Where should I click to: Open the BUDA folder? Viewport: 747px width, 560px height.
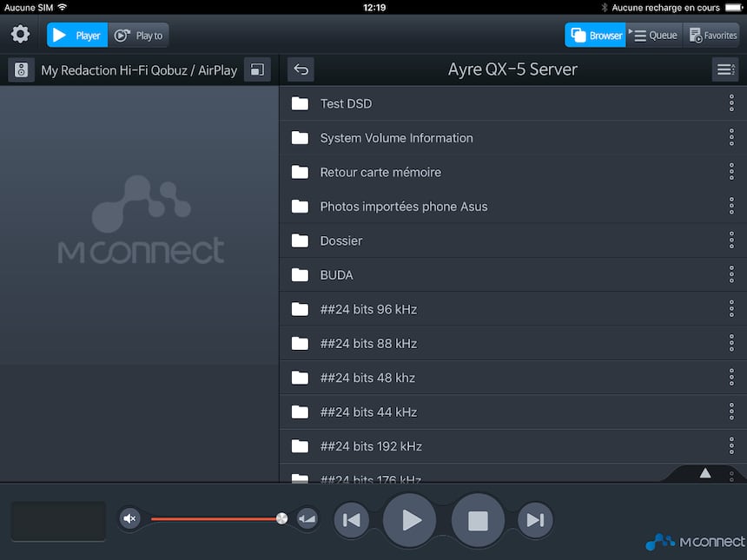coord(512,274)
